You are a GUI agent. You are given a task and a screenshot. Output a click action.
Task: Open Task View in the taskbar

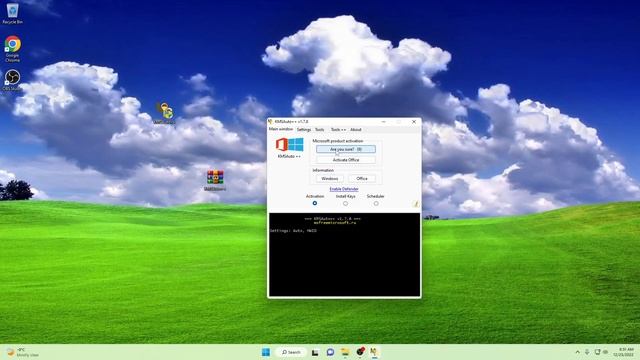(315, 352)
